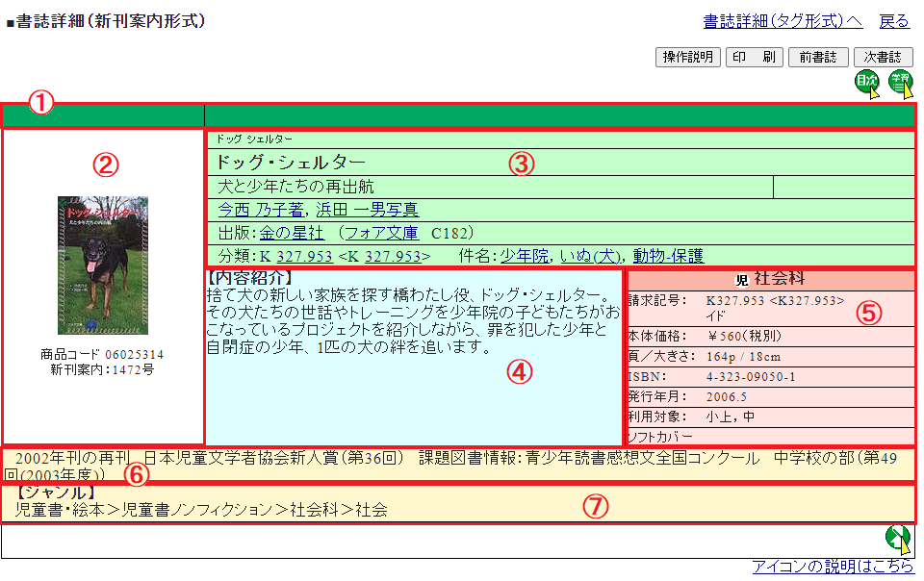Click the ISBN value 4-323-09050-1
The width and height of the screenshot is (924, 581).
[751, 377]
